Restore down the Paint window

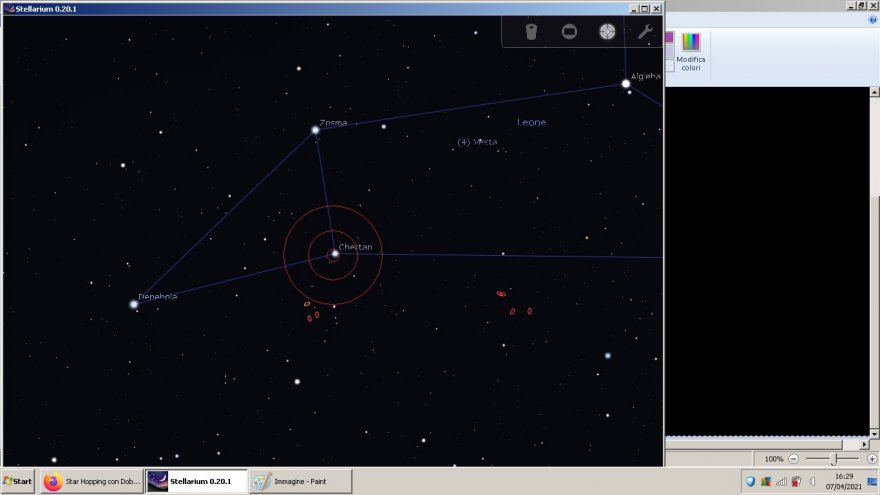[x=861, y=5]
